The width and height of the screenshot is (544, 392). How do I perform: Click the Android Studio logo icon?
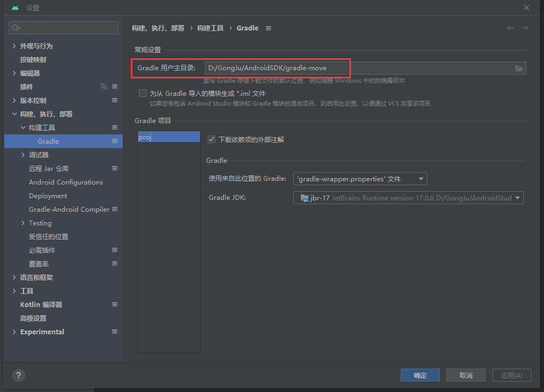[15, 8]
